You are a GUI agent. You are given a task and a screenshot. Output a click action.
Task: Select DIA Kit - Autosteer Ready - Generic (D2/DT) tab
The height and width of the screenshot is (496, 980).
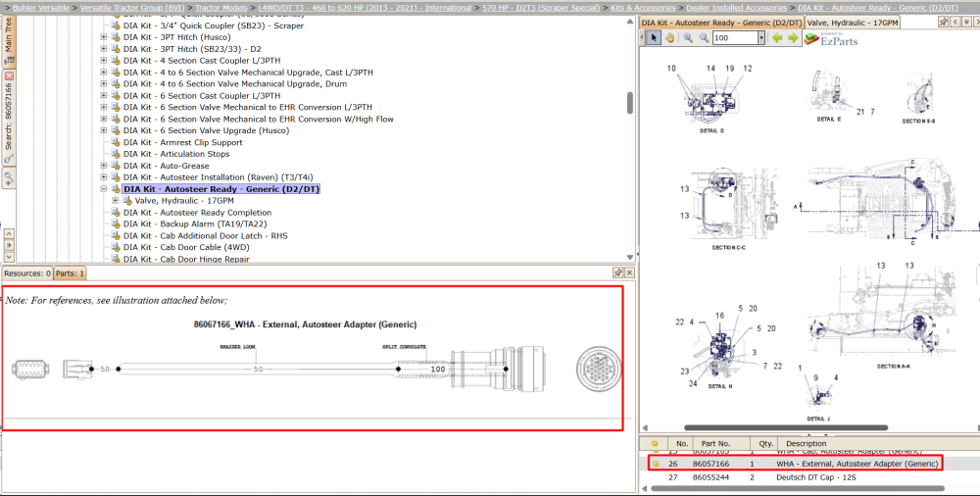[x=721, y=23]
